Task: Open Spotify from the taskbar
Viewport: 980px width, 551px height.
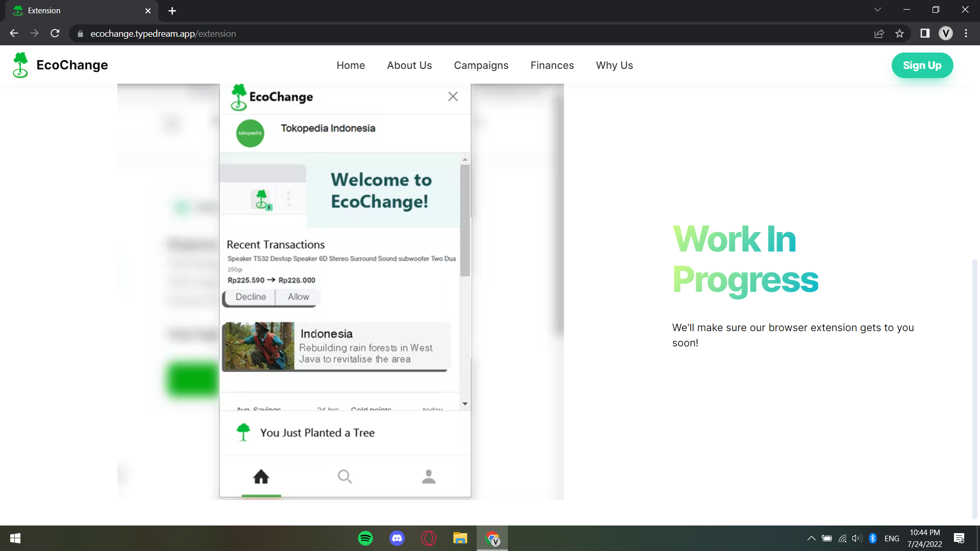Action: [365, 538]
